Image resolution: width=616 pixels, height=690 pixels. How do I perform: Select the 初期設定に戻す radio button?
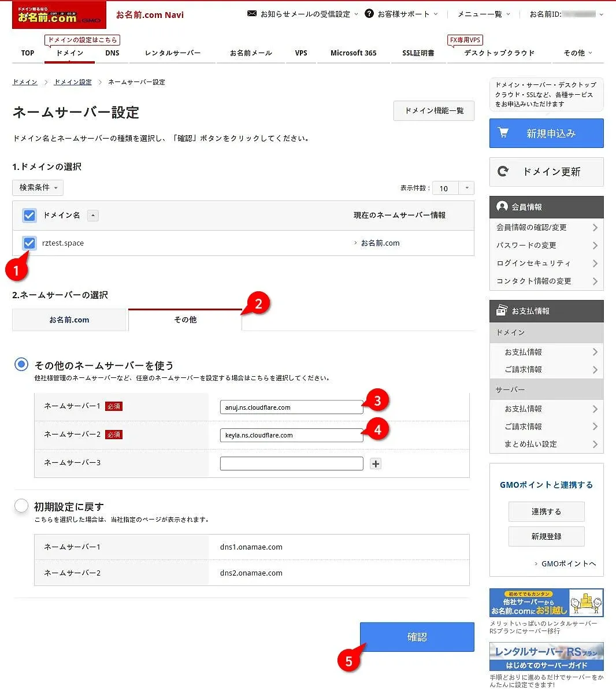21,506
